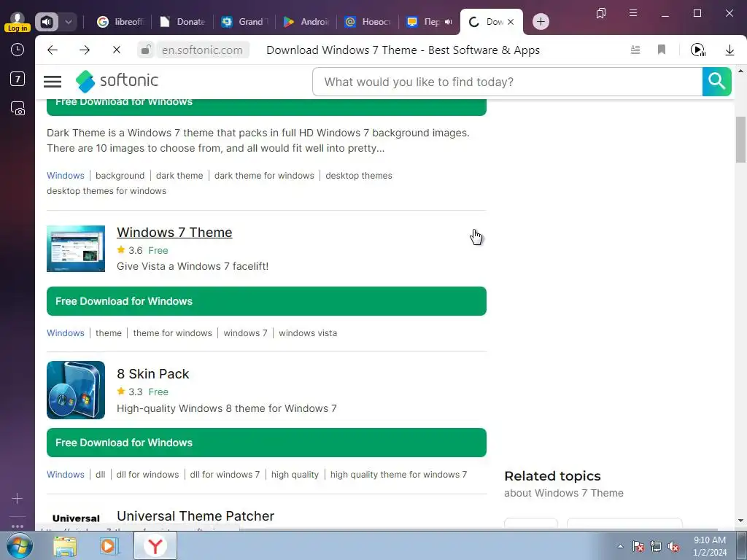Open Windows Explorer from taskbar
This screenshot has width=747, height=560.
(65, 546)
